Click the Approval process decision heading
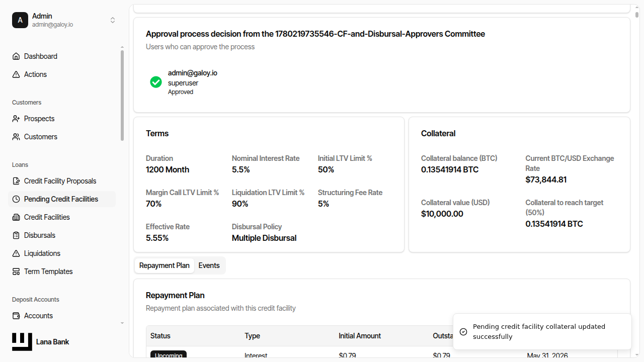The image size is (644, 362). click(x=315, y=34)
